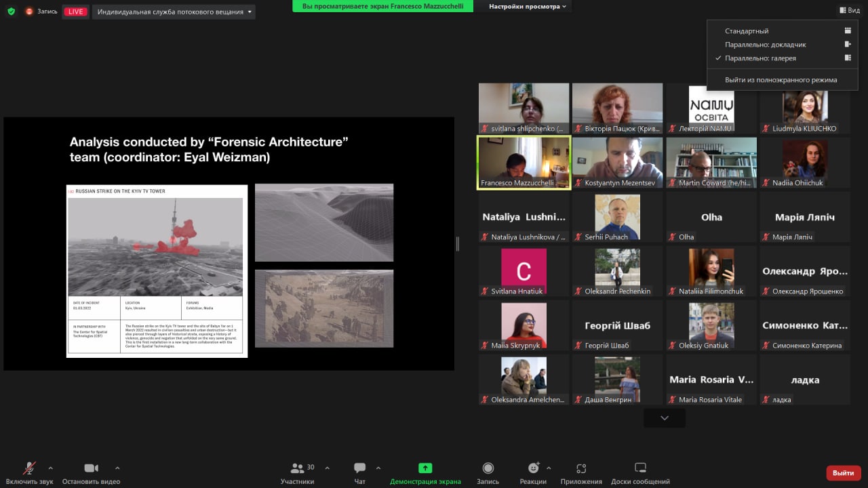Viewport: 868px width, 488px height.
Task: Click the LIVE streaming badge
Action: coord(75,12)
